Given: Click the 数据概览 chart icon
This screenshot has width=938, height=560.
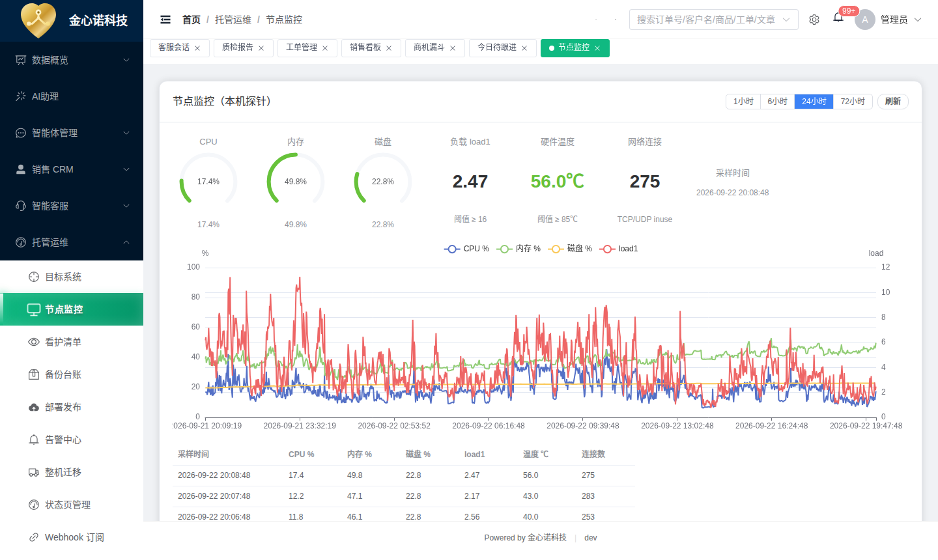Looking at the screenshot, I should tap(21, 60).
